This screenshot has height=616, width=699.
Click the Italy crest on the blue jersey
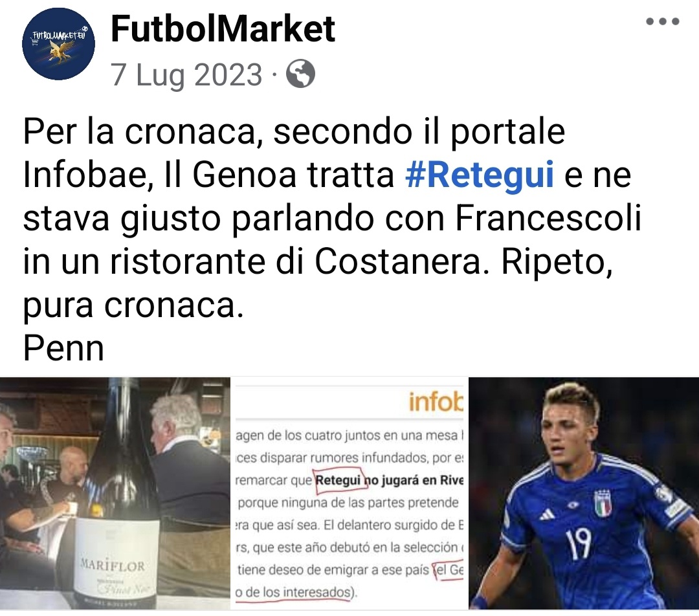(603, 503)
